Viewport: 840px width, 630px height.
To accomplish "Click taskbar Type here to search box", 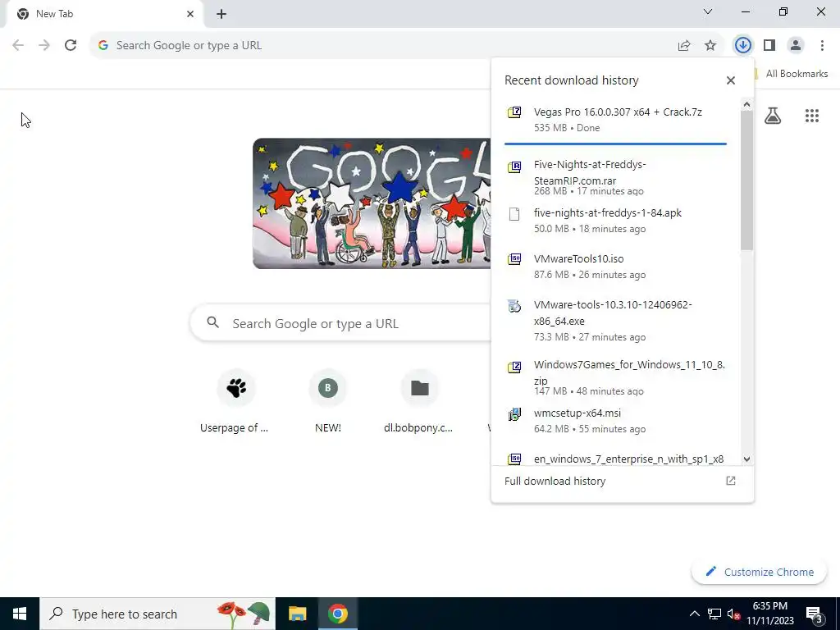I will click(x=157, y=614).
